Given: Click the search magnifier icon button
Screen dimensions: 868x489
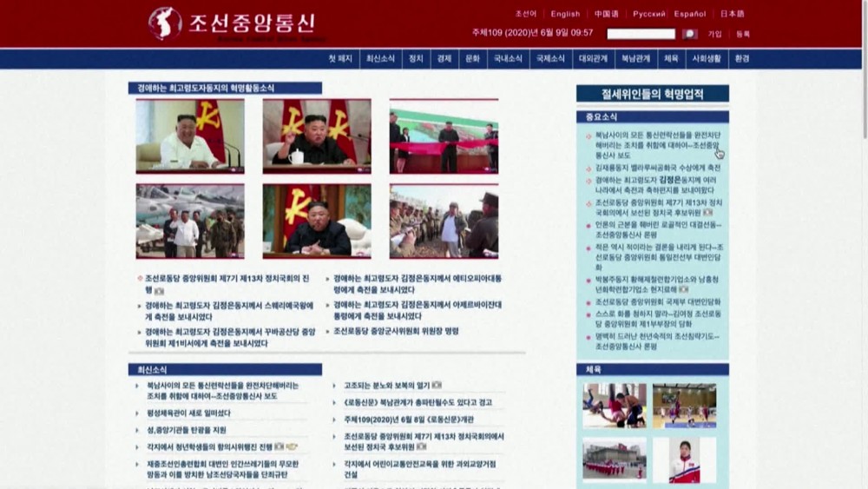Looking at the screenshot, I should click(x=689, y=34).
